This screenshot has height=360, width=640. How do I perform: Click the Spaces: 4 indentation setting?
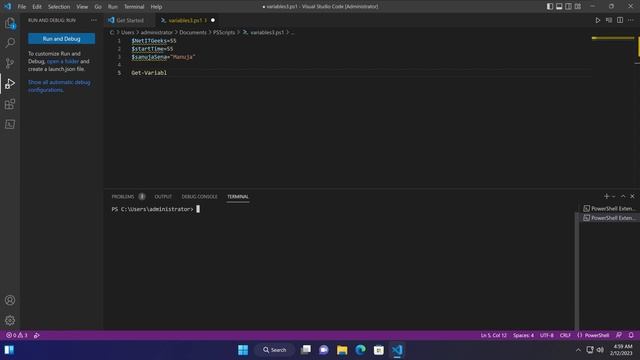pos(523,335)
